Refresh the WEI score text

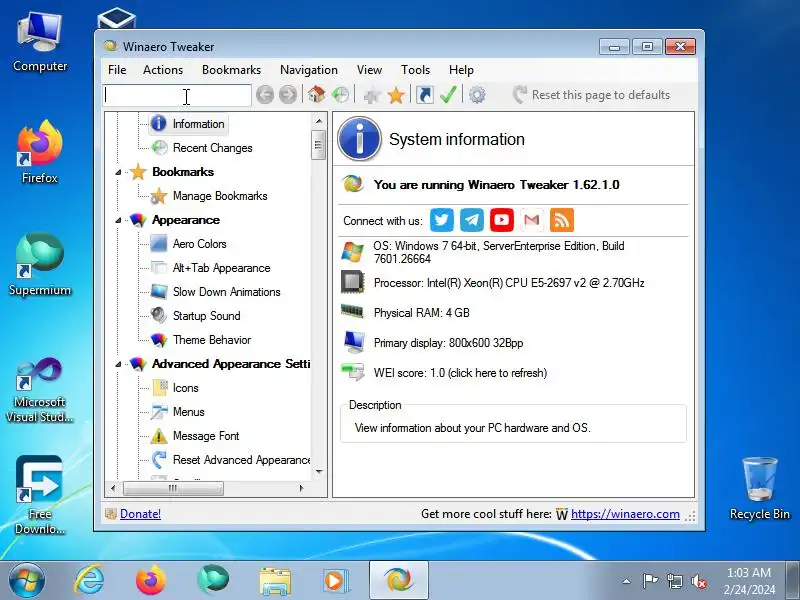pos(460,373)
